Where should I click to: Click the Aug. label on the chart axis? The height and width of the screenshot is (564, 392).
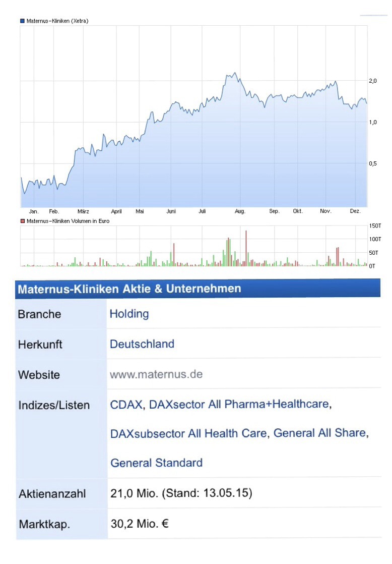(240, 212)
